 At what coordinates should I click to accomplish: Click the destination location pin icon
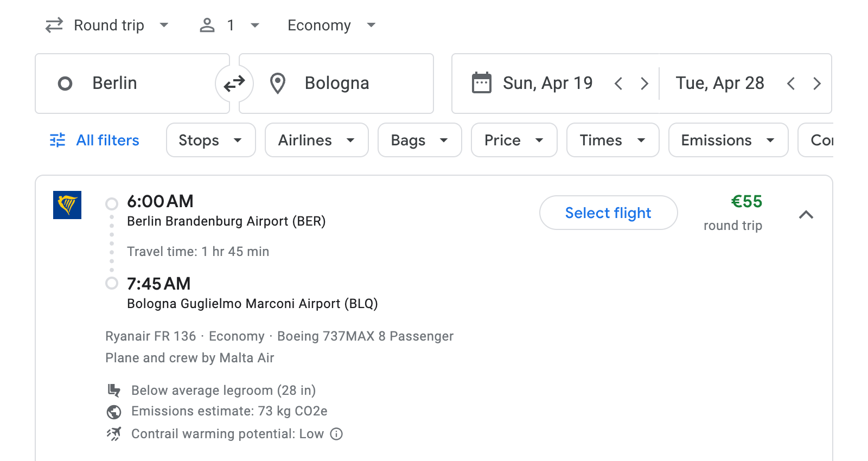click(x=278, y=84)
